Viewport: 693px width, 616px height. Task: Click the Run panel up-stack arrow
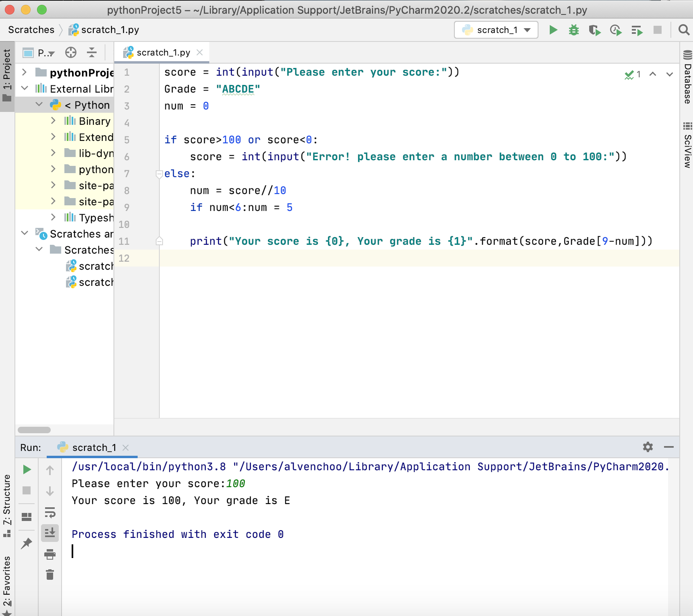[x=50, y=470]
